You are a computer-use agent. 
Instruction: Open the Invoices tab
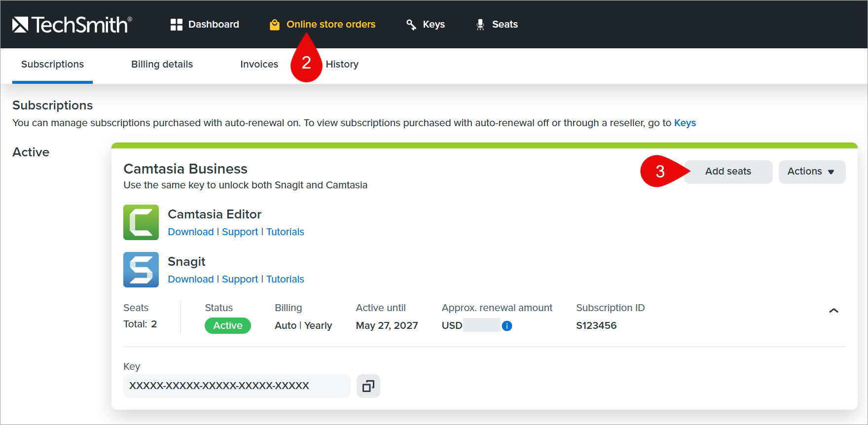point(259,64)
